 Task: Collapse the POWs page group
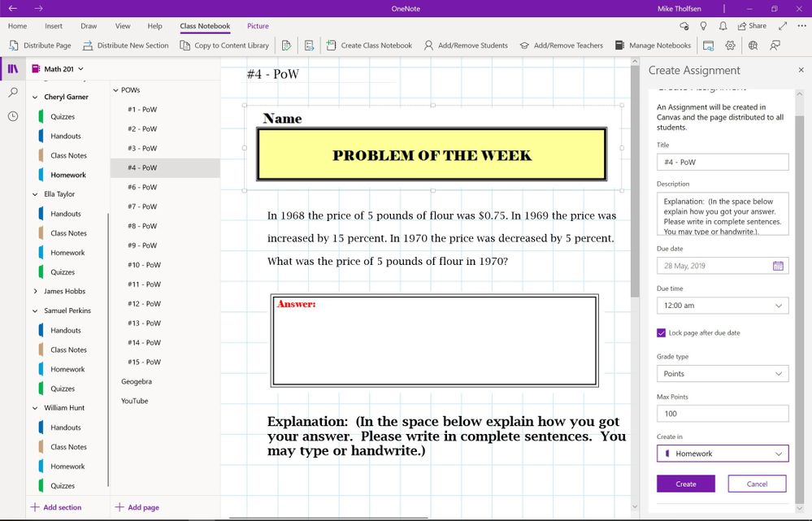tap(116, 90)
